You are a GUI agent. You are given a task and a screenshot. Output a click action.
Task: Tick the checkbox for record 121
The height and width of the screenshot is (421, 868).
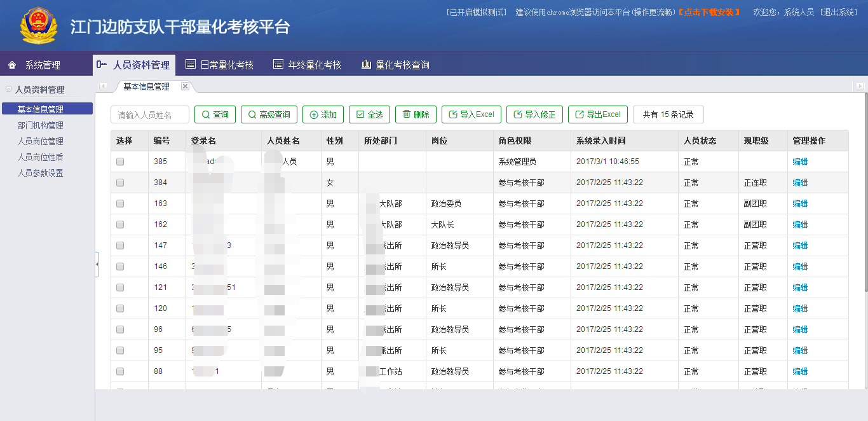(x=120, y=287)
